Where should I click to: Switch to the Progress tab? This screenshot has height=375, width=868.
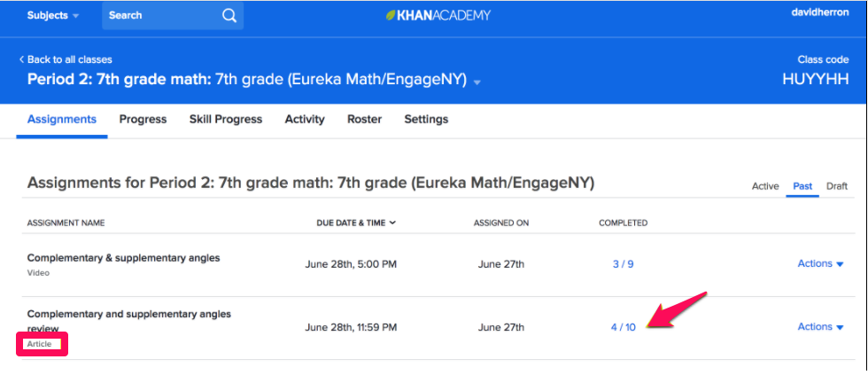(143, 119)
